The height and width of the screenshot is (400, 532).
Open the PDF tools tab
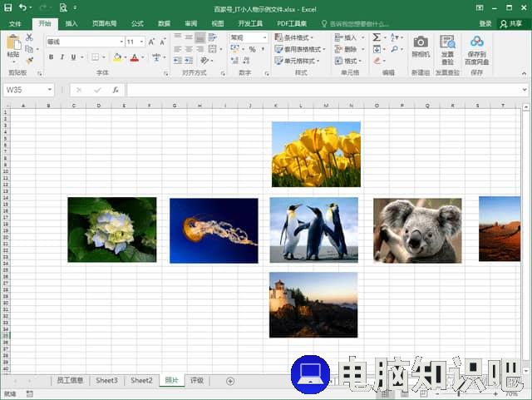292,23
